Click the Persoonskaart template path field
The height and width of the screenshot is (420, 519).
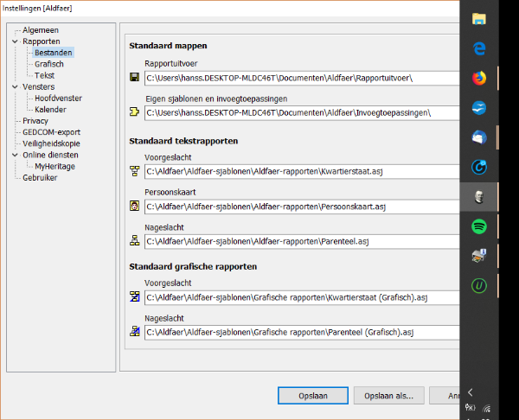click(x=301, y=207)
